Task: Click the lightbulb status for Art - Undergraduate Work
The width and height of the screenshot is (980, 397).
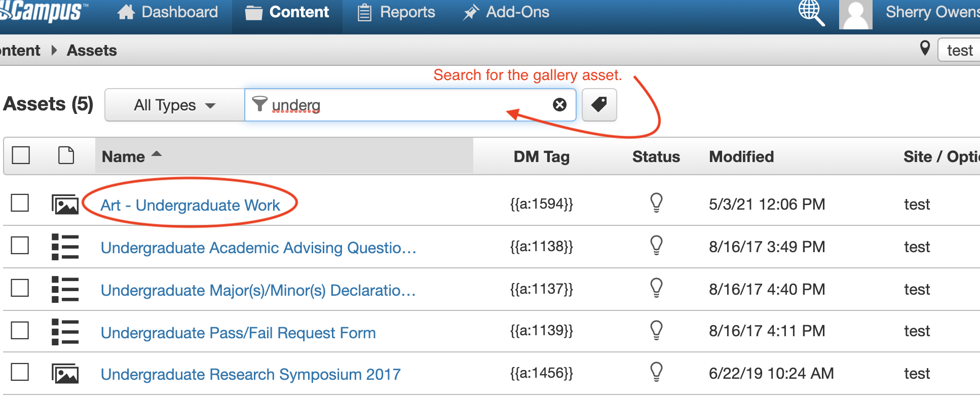Action: (656, 203)
